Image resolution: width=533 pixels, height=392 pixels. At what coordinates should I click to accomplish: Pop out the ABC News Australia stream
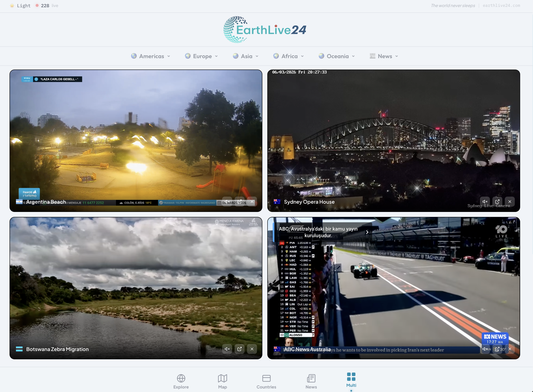[497, 349]
